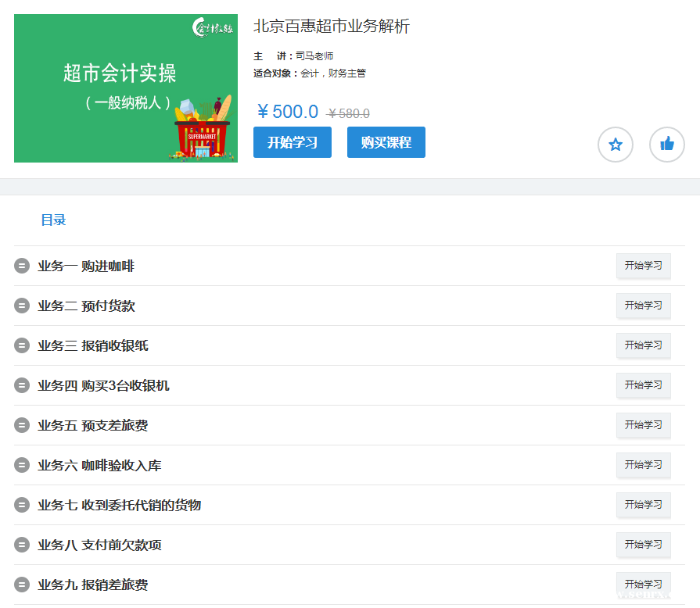Image resolution: width=700 pixels, height=608 pixels.
Task: Click the list icon beside 业务三 报销收银纸
Action: [22, 346]
